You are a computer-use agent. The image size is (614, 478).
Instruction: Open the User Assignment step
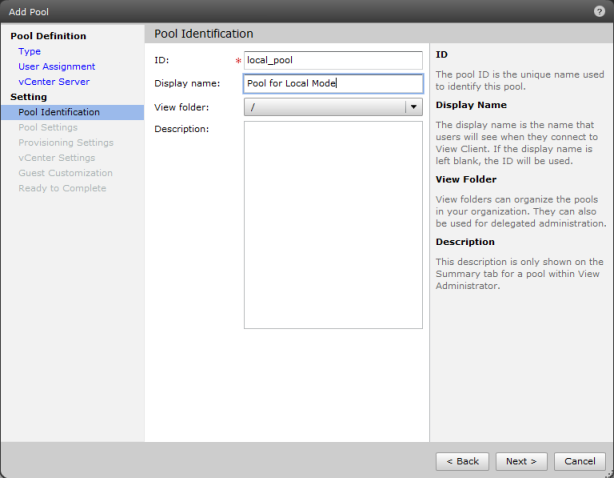click(x=56, y=66)
